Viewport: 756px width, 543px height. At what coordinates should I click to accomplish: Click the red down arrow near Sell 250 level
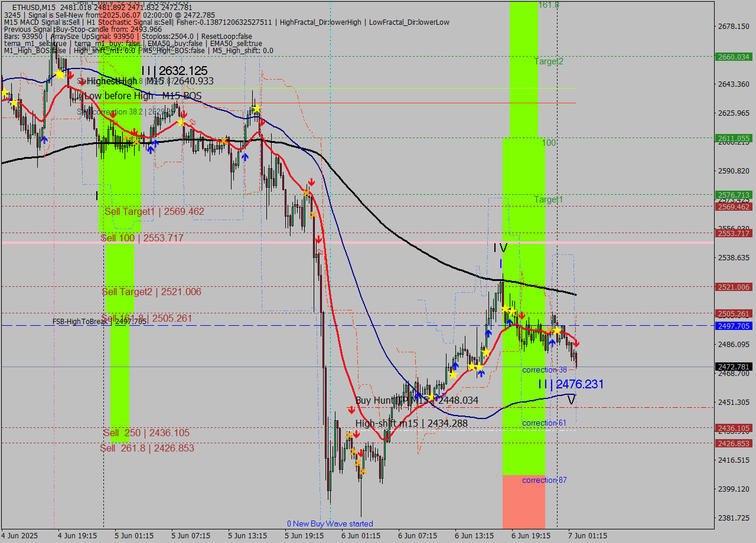coord(356,433)
